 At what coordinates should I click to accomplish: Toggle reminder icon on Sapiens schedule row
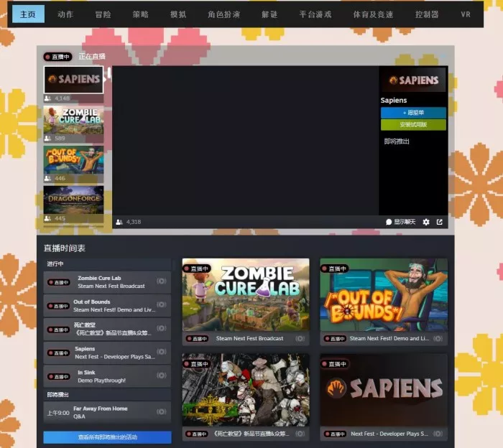pyautogui.click(x=162, y=352)
